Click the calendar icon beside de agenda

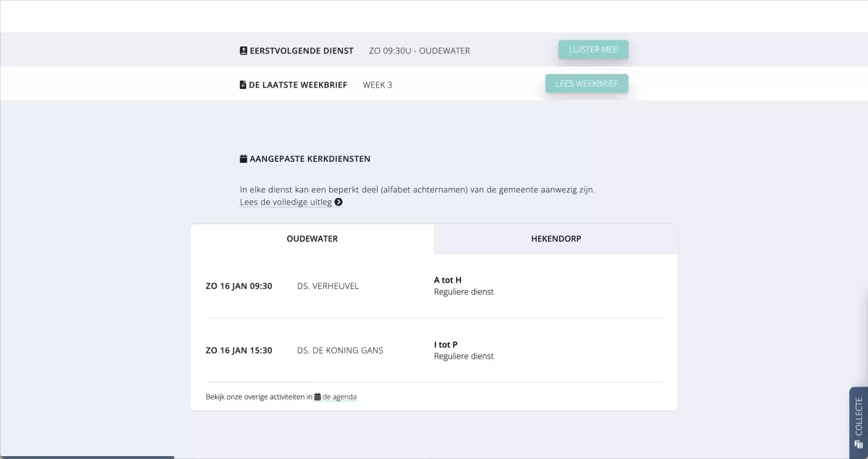pyautogui.click(x=318, y=397)
